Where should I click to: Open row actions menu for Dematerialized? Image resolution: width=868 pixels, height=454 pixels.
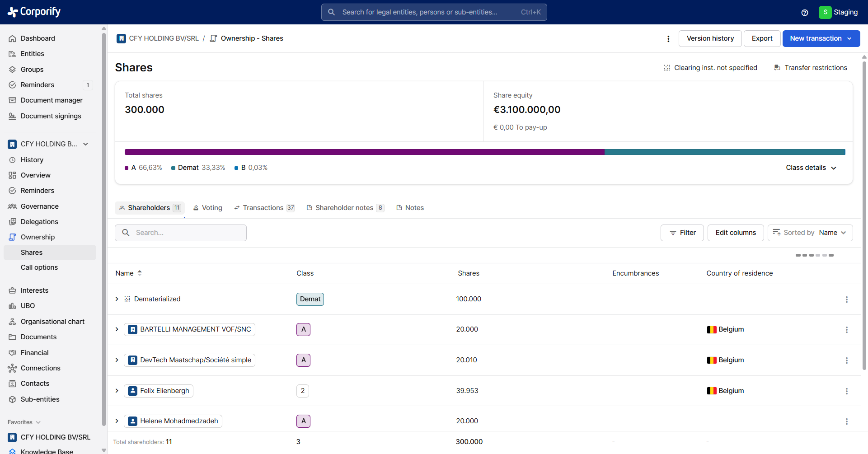click(846, 300)
